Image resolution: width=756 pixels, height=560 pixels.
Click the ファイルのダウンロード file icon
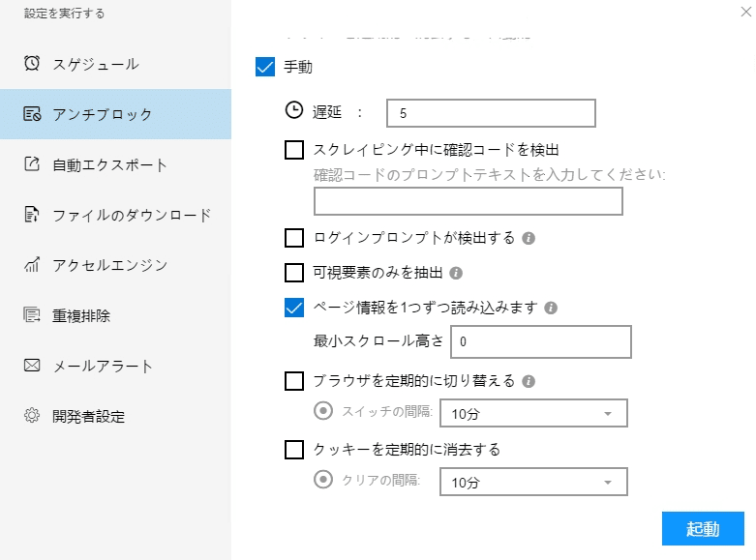[x=32, y=215]
